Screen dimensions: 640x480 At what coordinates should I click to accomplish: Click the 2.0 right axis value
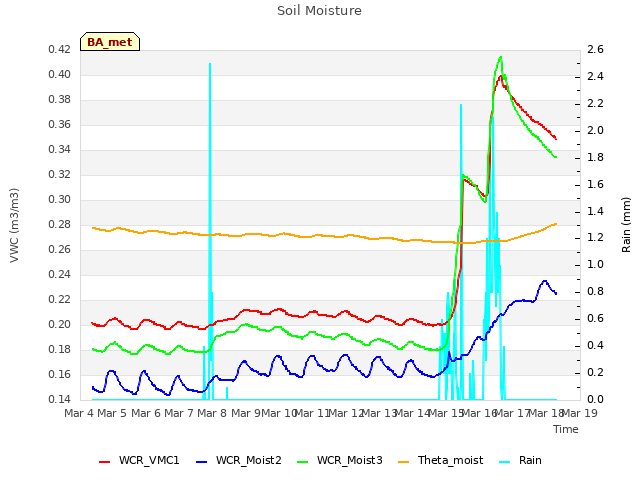coord(595,130)
